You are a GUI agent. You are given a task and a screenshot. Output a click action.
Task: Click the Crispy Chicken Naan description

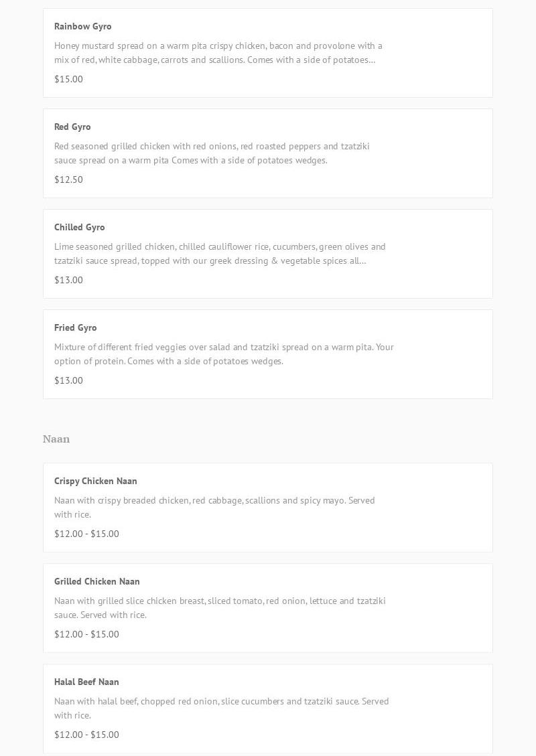coord(214,508)
